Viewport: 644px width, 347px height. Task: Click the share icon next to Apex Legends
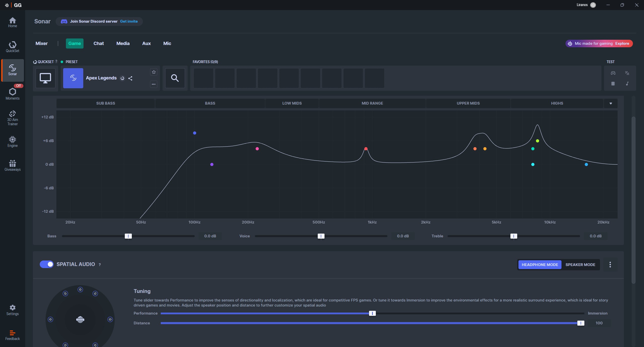tap(130, 78)
